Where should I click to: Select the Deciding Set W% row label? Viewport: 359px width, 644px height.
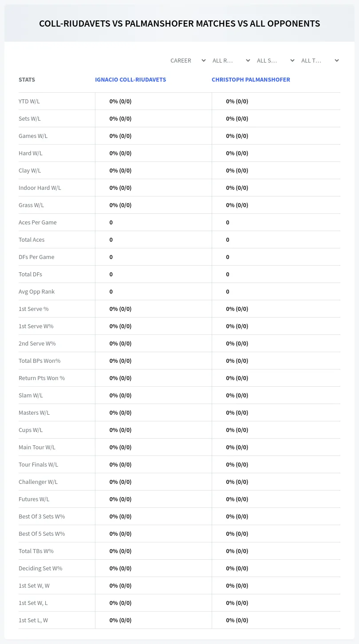[x=40, y=568]
